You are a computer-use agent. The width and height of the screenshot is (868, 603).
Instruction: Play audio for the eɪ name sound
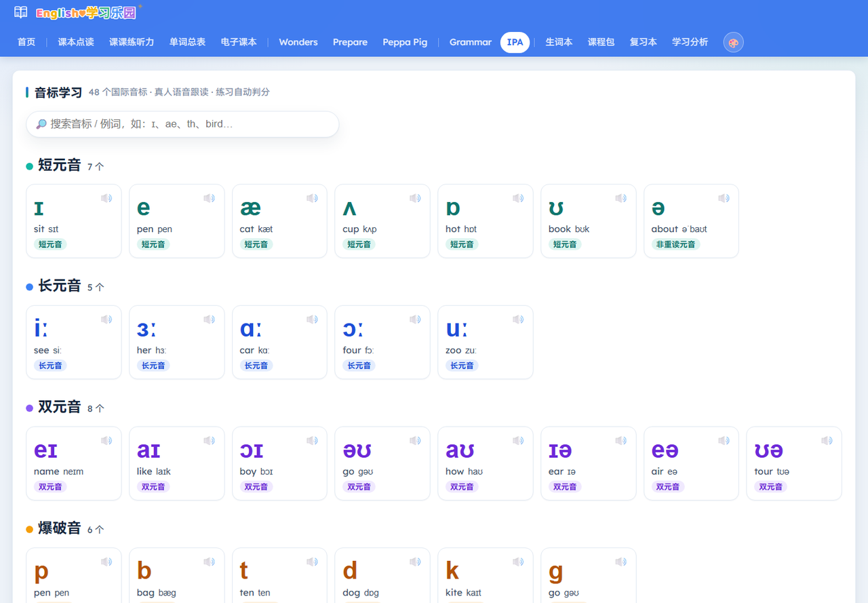(106, 441)
